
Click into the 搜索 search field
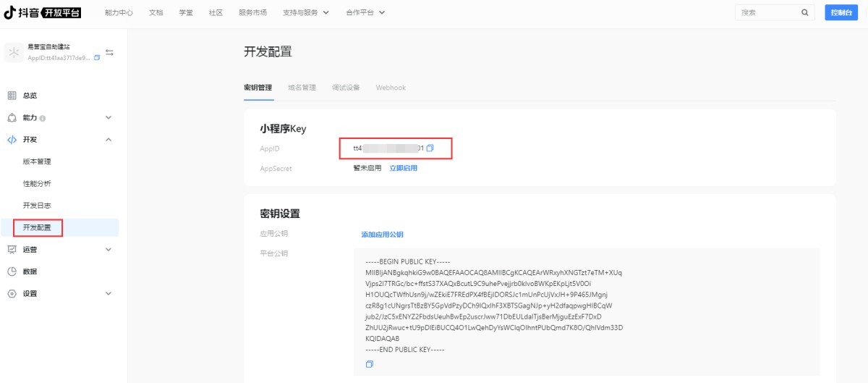(x=767, y=13)
